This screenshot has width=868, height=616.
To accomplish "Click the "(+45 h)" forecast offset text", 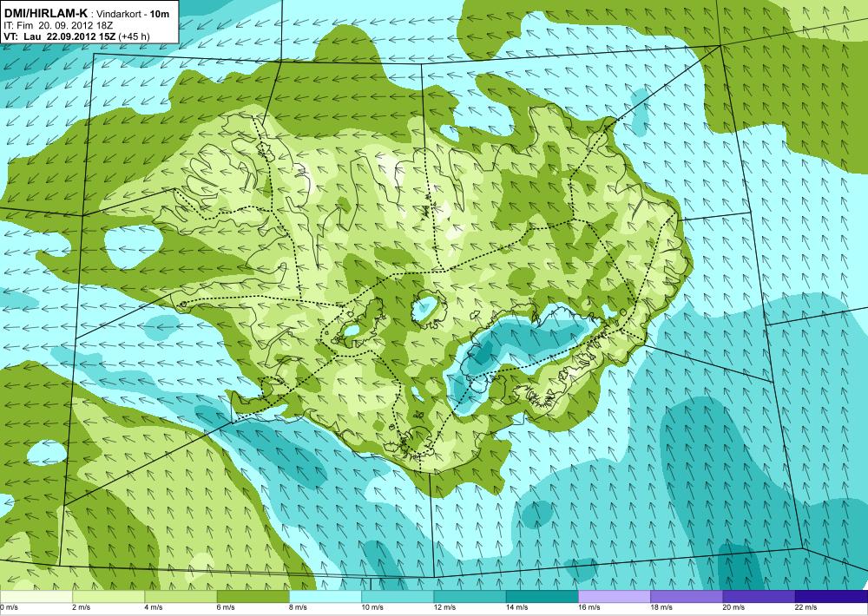I will [133, 37].
